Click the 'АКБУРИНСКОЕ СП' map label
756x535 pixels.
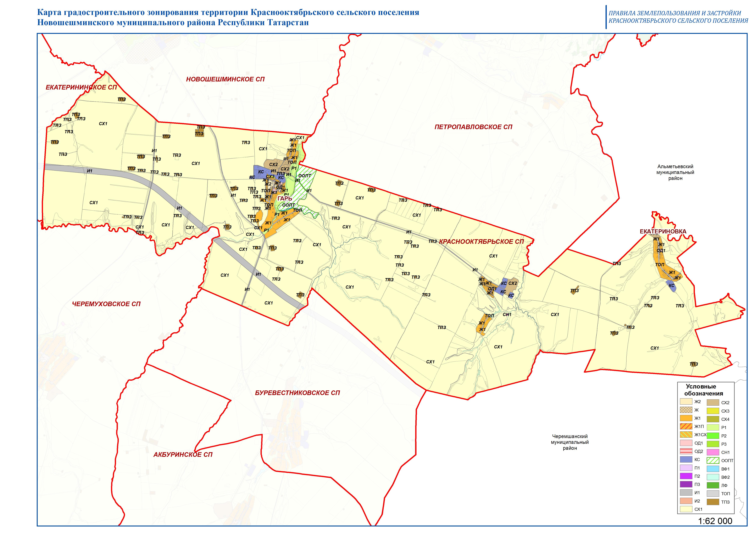pyautogui.click(x=183, y=455)
